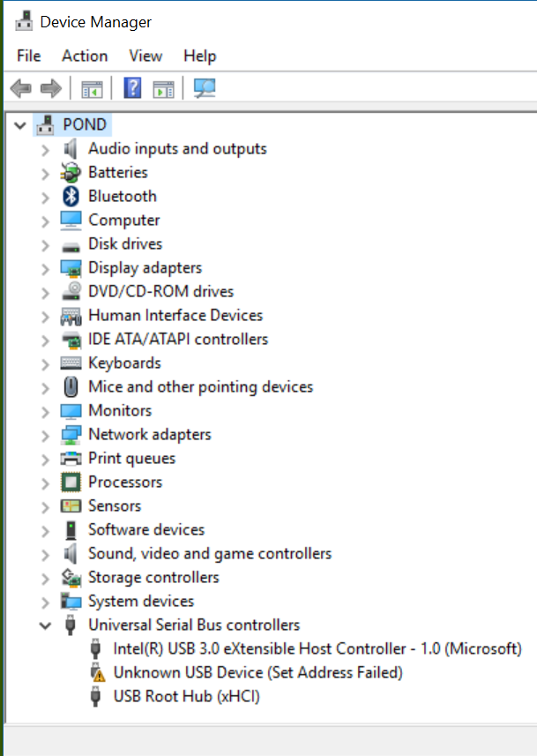The height and width of the screenshot is (756, 537).
Task: Open the Action menu
Action: 85,56
